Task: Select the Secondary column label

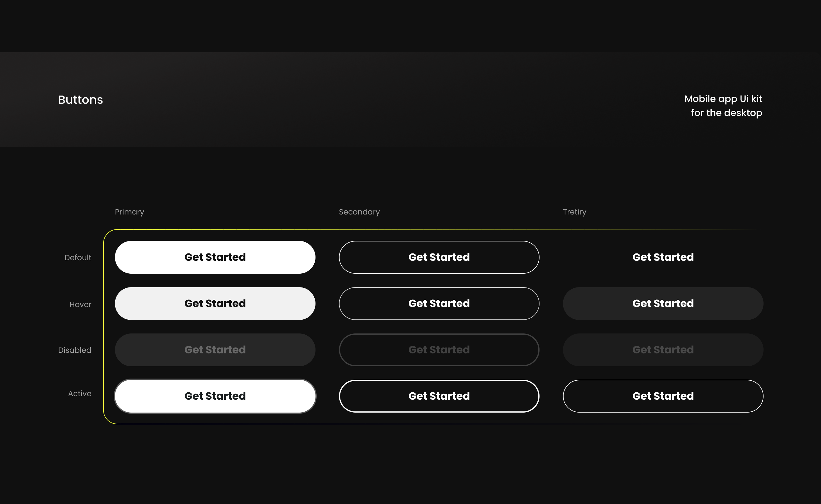Action: coord(359,212)
